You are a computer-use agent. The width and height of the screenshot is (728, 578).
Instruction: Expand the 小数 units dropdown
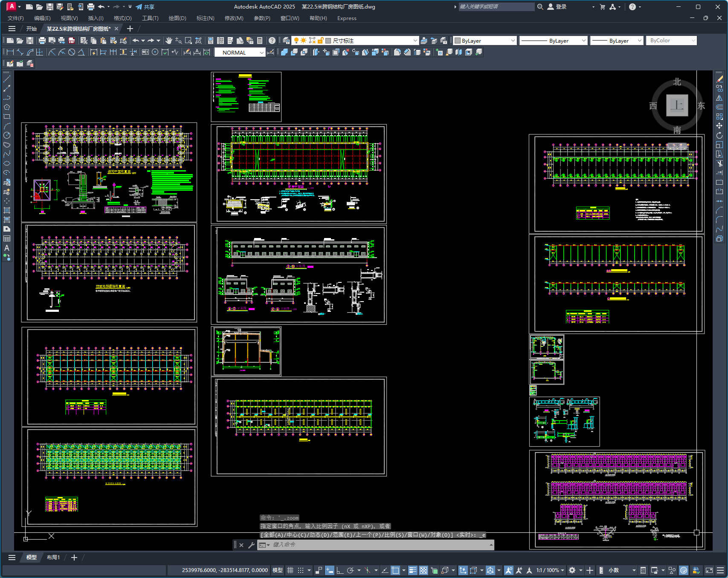click(634, 570)
